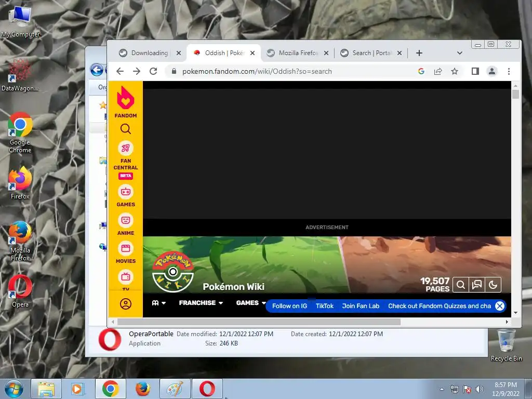
Task: Reload the Oddish page
Action: (153, 71)
